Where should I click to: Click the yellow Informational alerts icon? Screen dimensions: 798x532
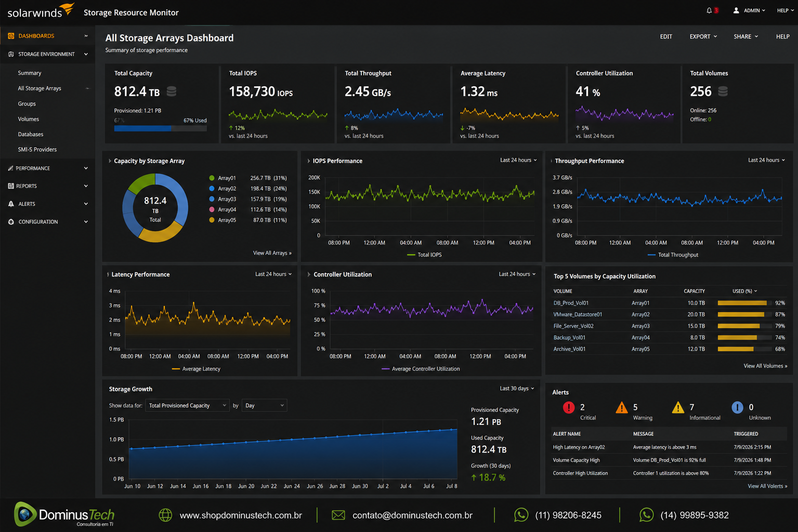click(678, 408)
